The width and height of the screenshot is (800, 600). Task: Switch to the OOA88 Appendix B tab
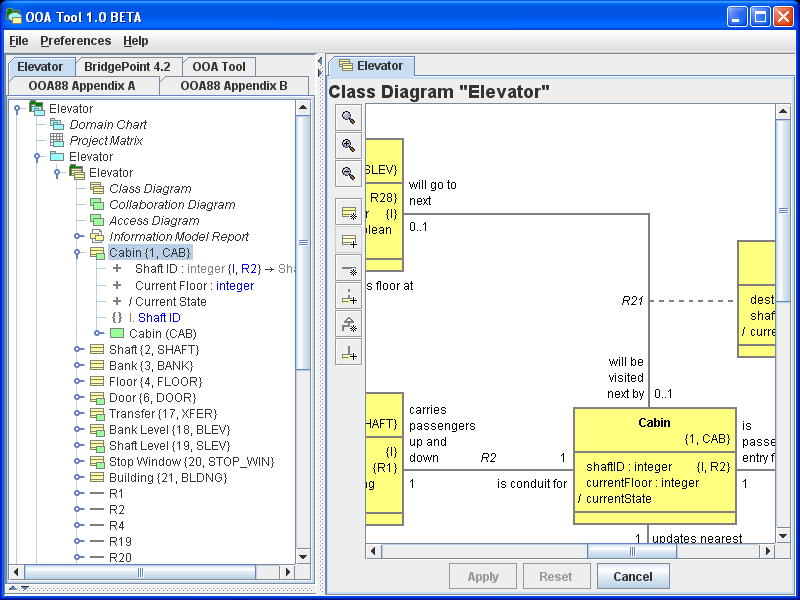(x=234, y=86)
